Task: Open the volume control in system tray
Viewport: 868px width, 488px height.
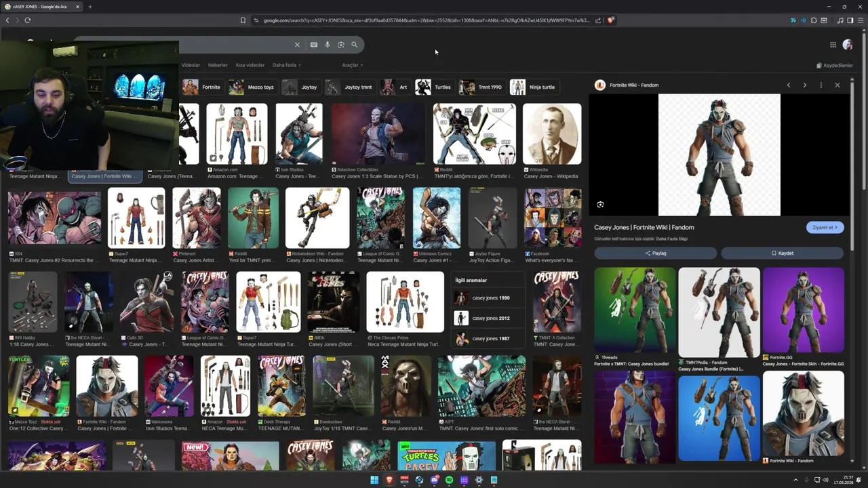Action: pyautogui.click(x=825, y=480)
